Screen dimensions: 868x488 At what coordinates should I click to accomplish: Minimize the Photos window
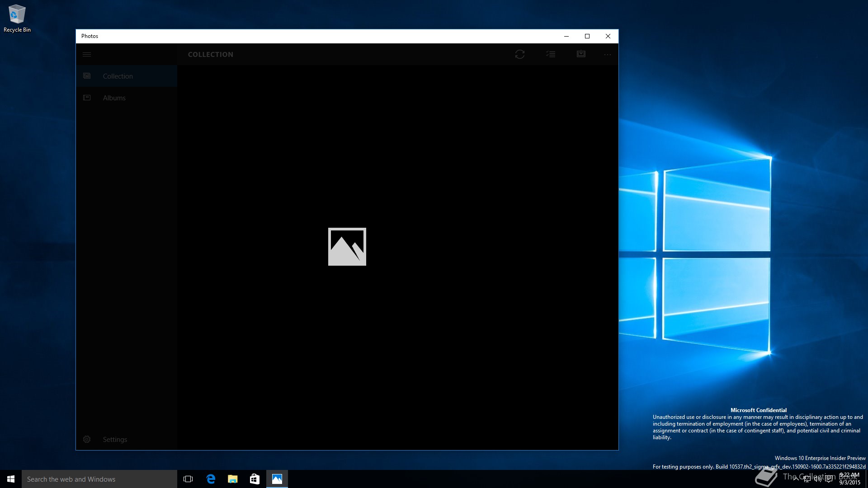coord(566,36)
